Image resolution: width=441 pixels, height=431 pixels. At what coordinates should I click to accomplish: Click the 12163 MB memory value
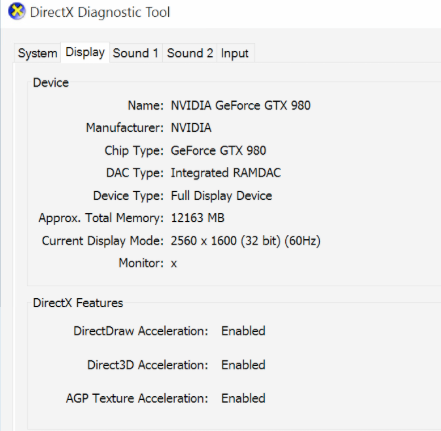[198, 218]
